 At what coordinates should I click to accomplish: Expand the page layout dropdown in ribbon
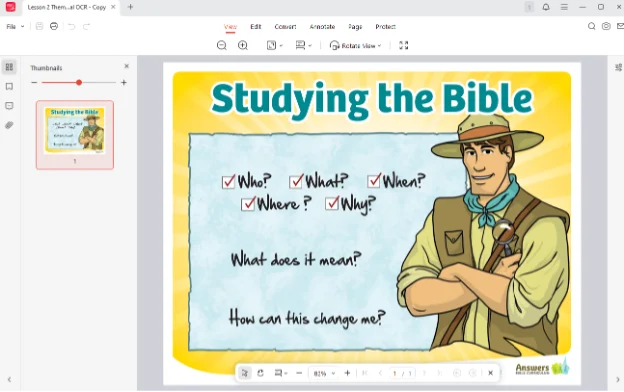pyautogui.click(x=310, y=46)
